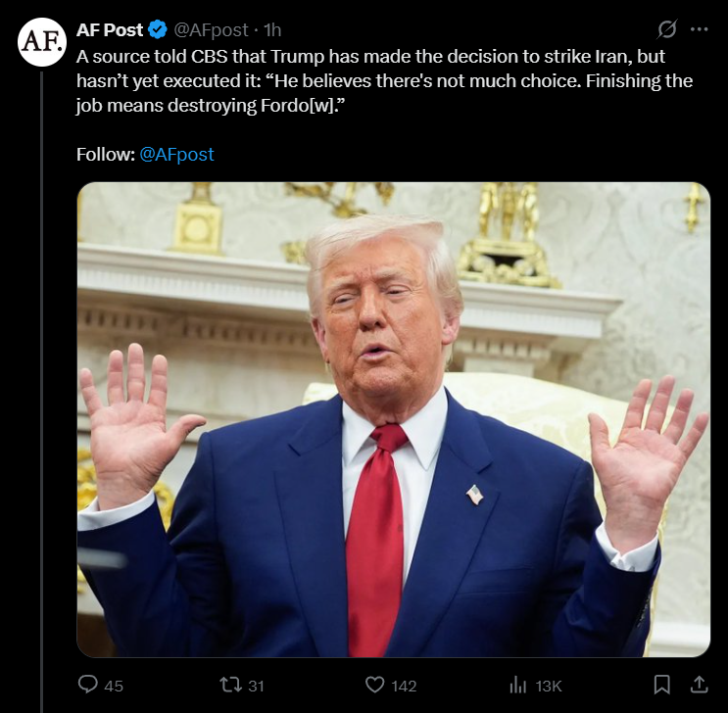This screenshot has width=728, height=713.
Task: Click the share upload arrow icon
Action: [x=699, y=685]
